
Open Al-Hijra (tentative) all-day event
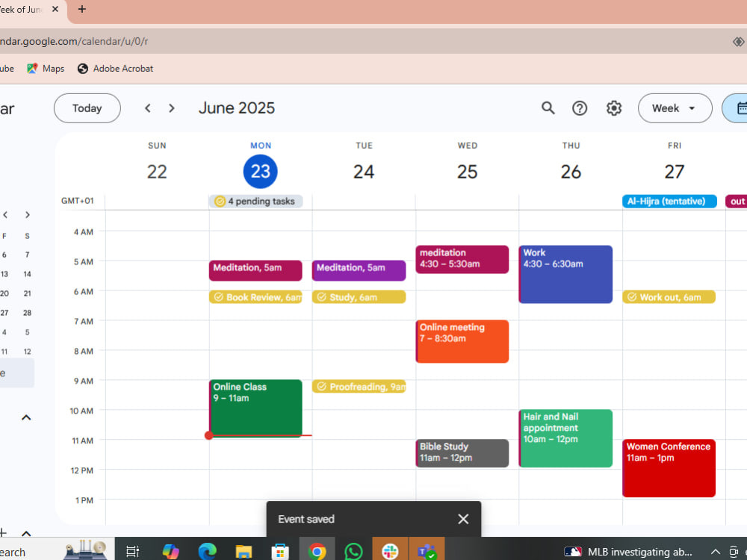(x=669, y=201)
